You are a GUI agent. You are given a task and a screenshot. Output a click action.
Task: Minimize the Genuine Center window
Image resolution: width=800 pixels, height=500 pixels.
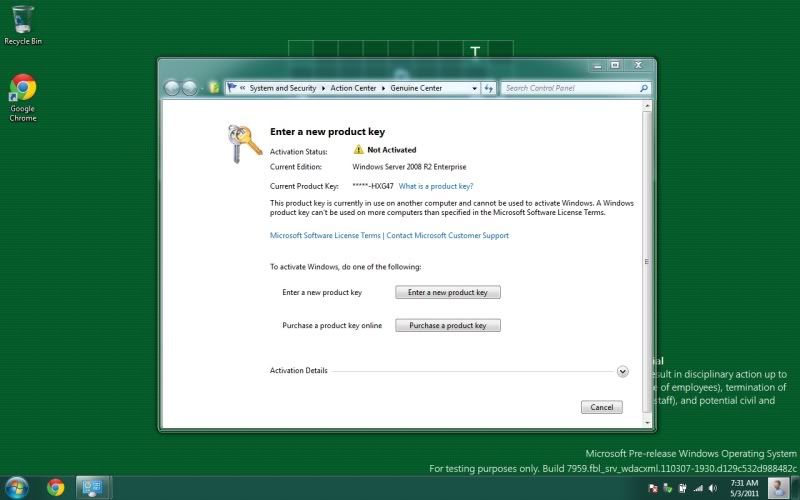(598, 65)
